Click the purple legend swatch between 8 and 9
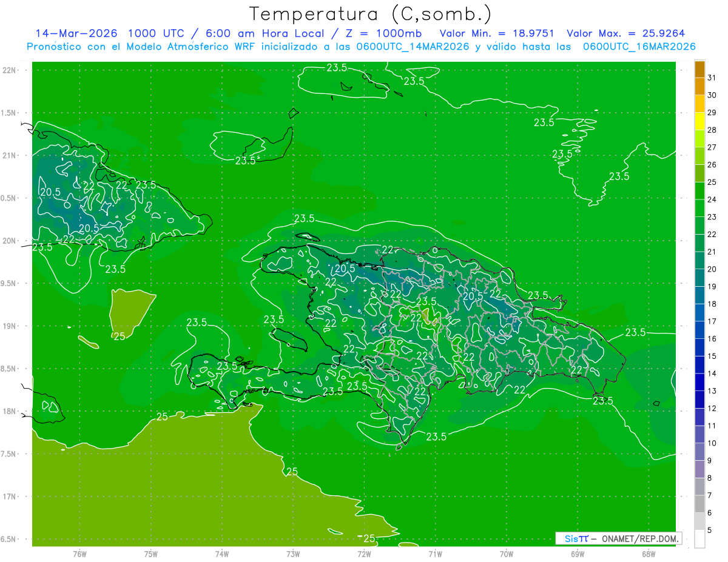This screenshot has width=728, height=562. (699, 469)
